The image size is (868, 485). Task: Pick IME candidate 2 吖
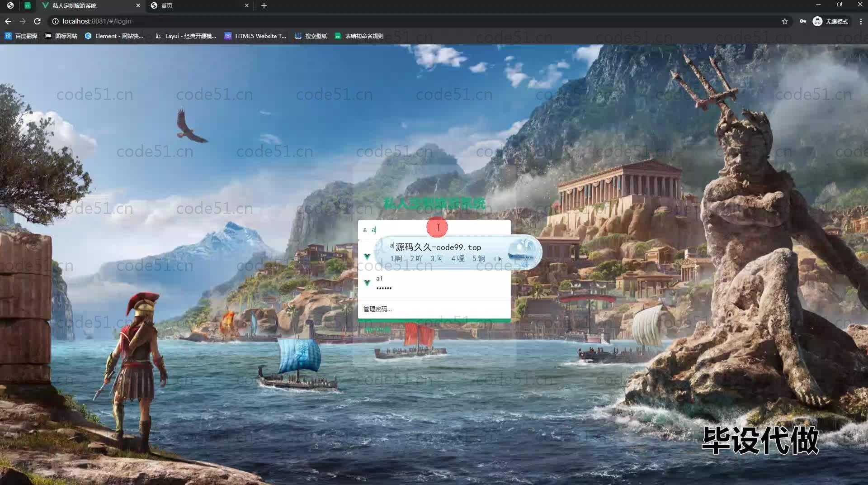tap(416, 258)
